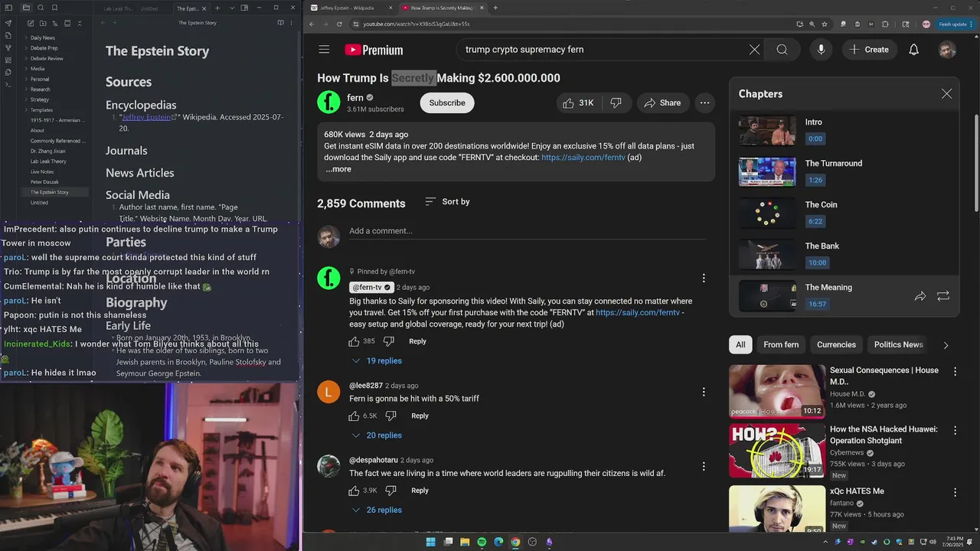Like the video with 31K likes
Image resolution: width=980 pixels, height=551 pixels.
pos(579,103)
